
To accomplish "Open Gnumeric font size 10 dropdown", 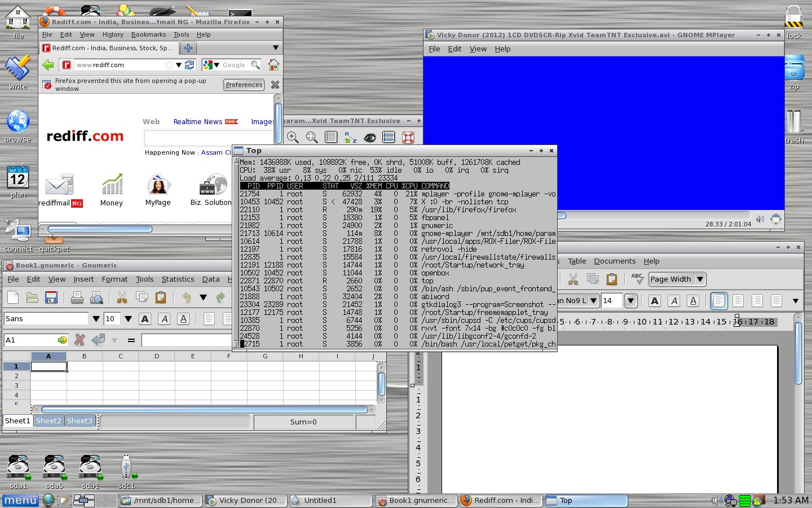I will pyautogui.click(x=128, y=319).
